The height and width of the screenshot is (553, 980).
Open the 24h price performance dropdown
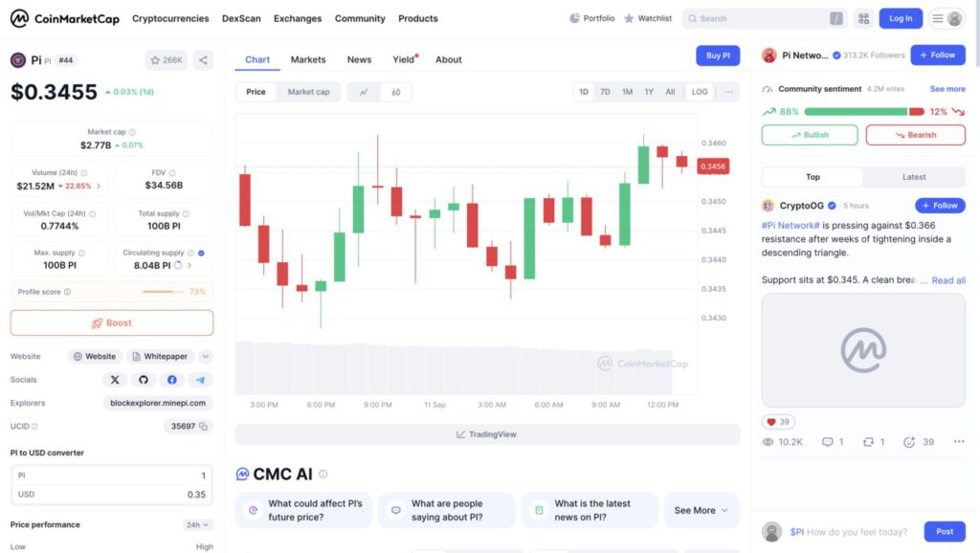click(198, 525)
